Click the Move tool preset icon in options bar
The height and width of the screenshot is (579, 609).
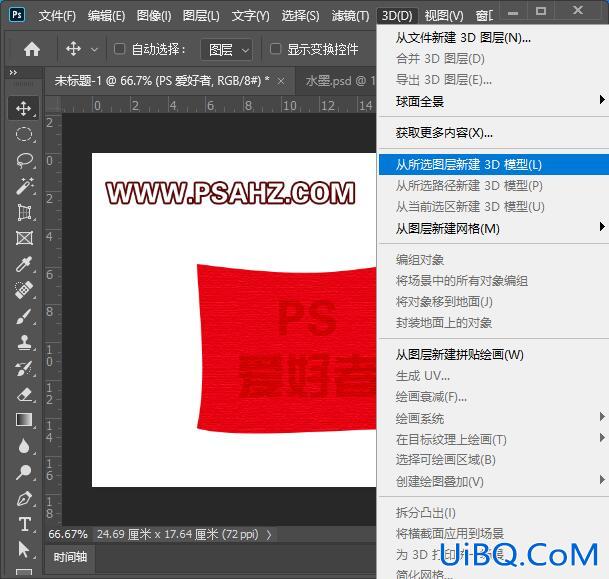point(73,49)
